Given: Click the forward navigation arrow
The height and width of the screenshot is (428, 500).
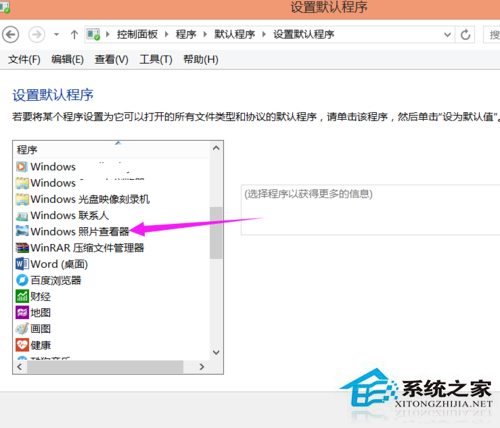Looking at the screenshot, I should [x=36, y=34].
